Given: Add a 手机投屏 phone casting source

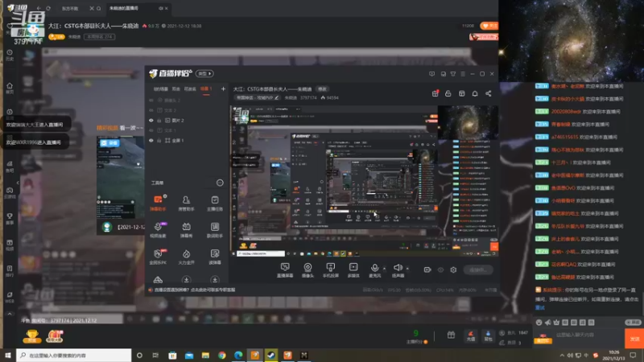Looking at the screenshot, I should coord(330,270).
